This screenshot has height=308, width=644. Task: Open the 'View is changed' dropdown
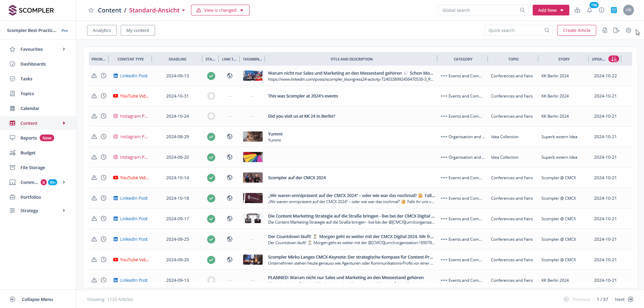(220, 10)
